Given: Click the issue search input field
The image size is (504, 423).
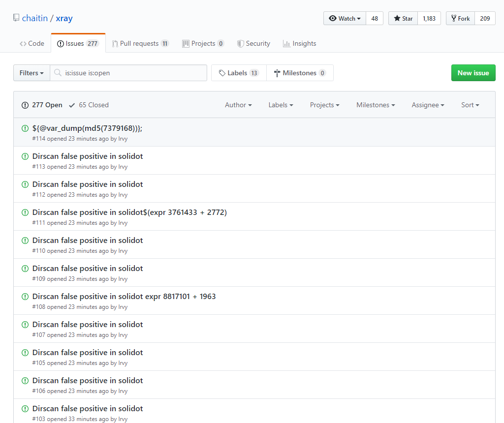Looking at the screenshot, I should click(128, 73).
